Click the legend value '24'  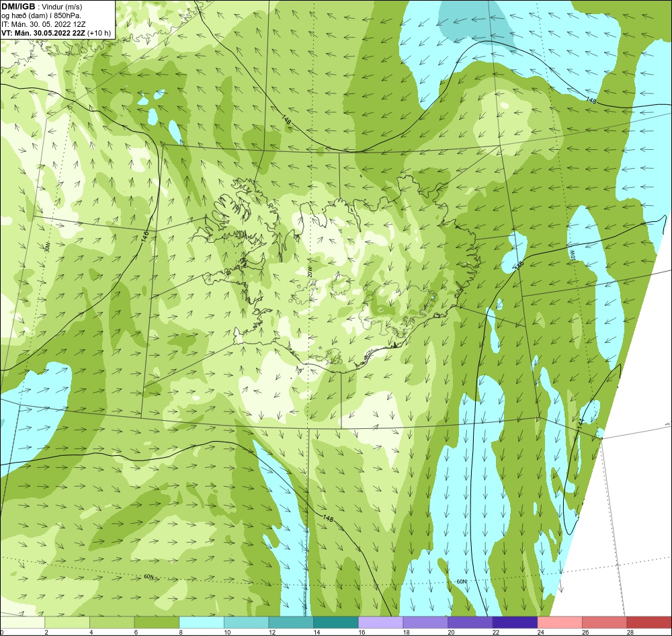point(541,632)
